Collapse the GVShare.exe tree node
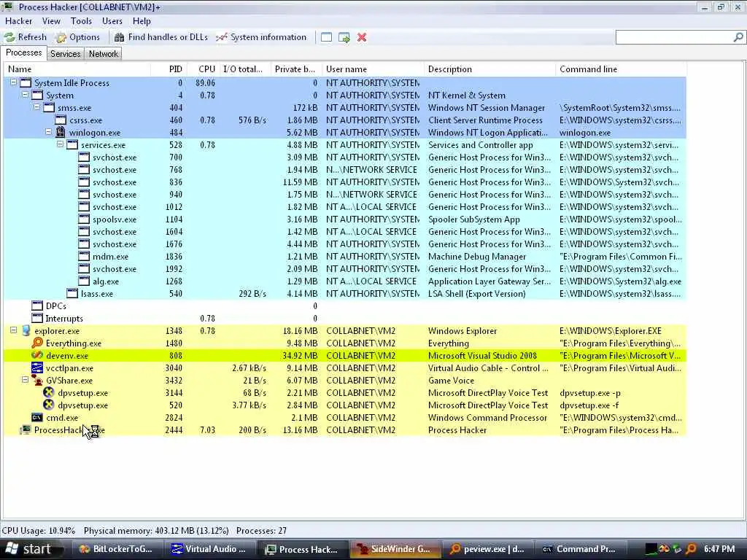The image size is (747, 560). pos(26,379)
